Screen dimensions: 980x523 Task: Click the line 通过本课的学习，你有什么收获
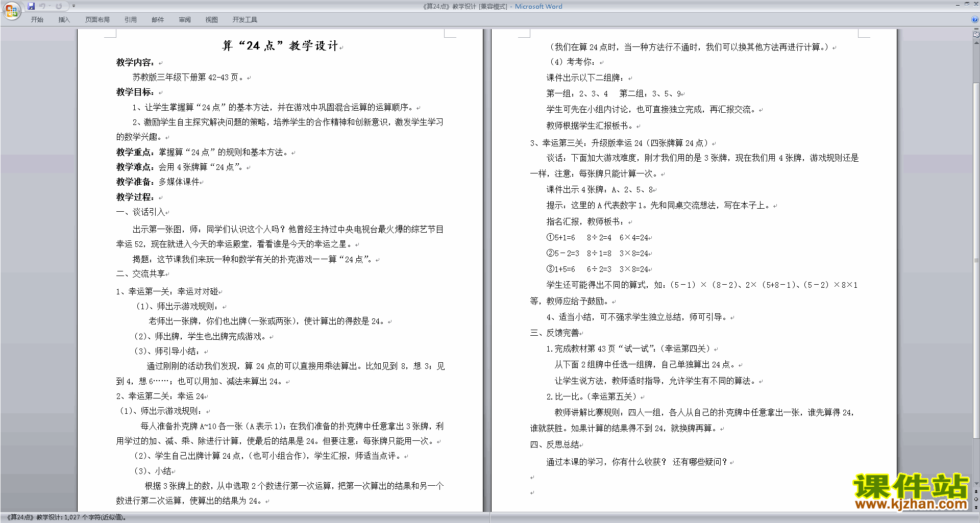636,462
